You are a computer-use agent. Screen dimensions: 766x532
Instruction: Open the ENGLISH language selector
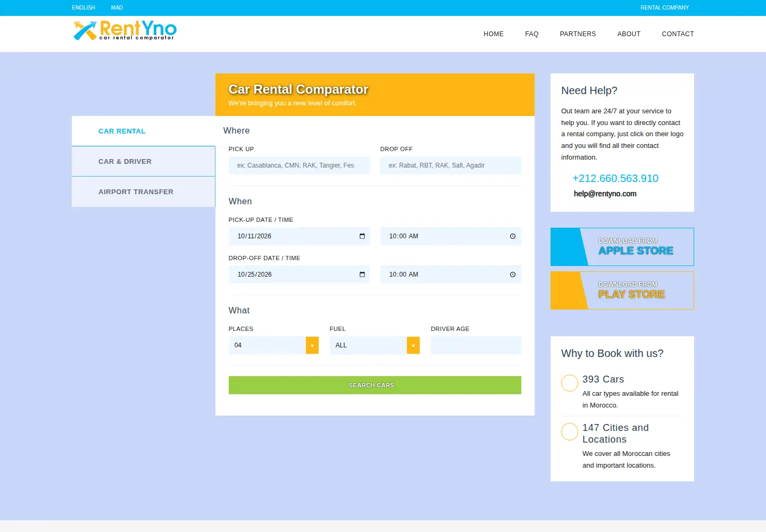84,7
